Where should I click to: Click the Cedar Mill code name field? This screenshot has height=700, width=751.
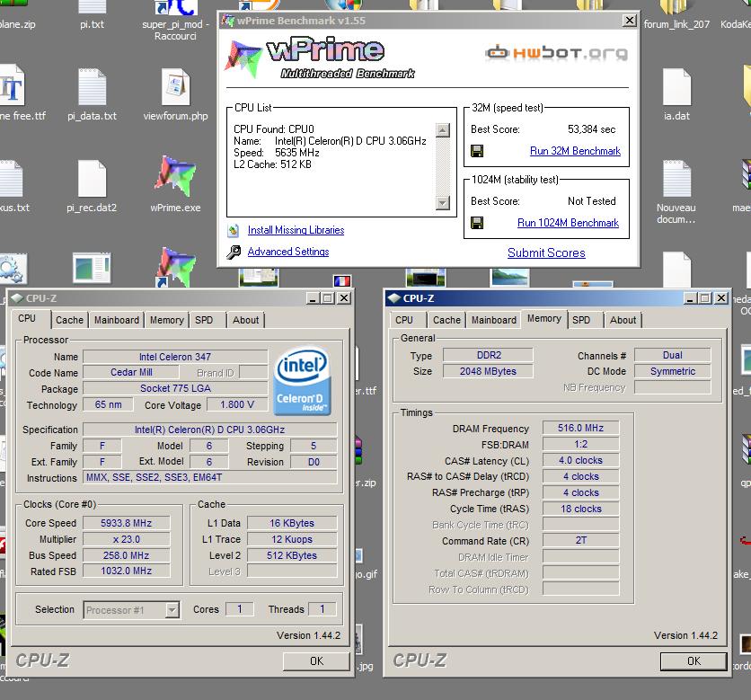pos(131,372)
